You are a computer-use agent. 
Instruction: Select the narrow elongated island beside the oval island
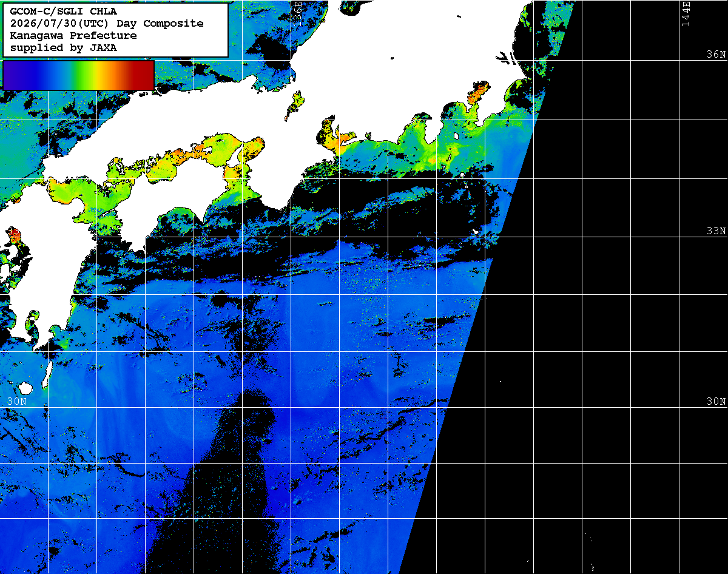click(47, 373)
